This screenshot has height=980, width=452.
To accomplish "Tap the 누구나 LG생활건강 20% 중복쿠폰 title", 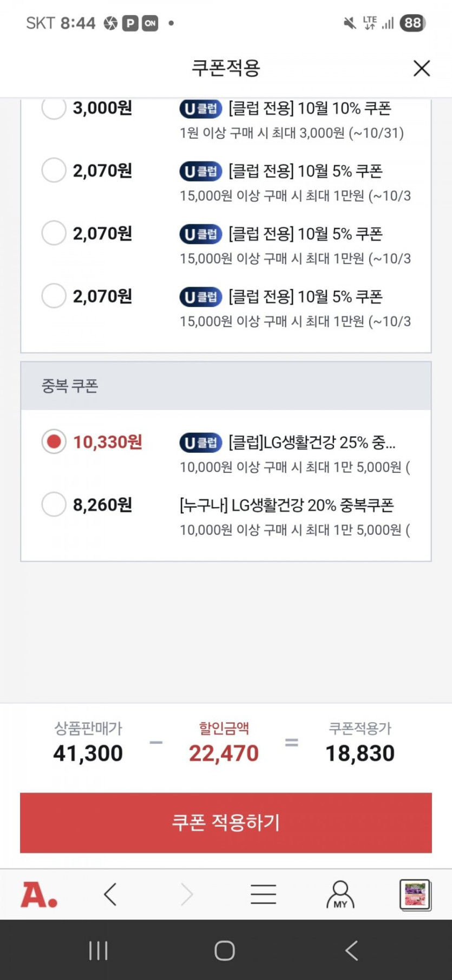I will pyautogui.click(x=286, y=505).
